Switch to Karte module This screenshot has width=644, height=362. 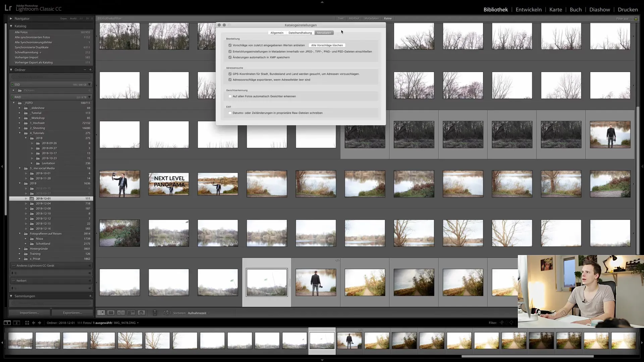(x=556, y=9)
